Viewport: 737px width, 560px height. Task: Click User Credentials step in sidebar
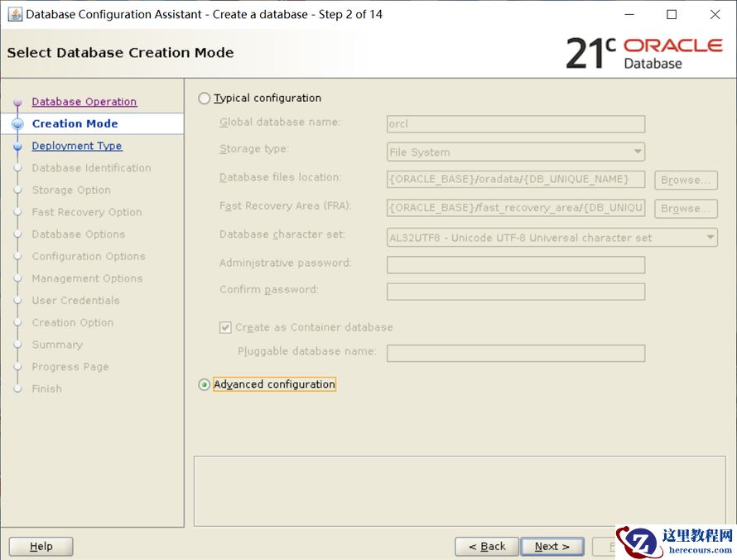click(75, 301)
